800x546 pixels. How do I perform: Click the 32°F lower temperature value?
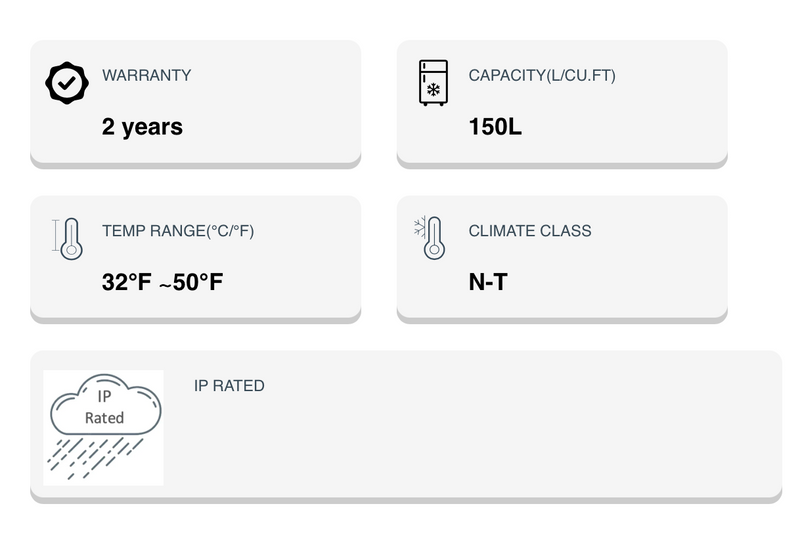click(x=126, y=283)
